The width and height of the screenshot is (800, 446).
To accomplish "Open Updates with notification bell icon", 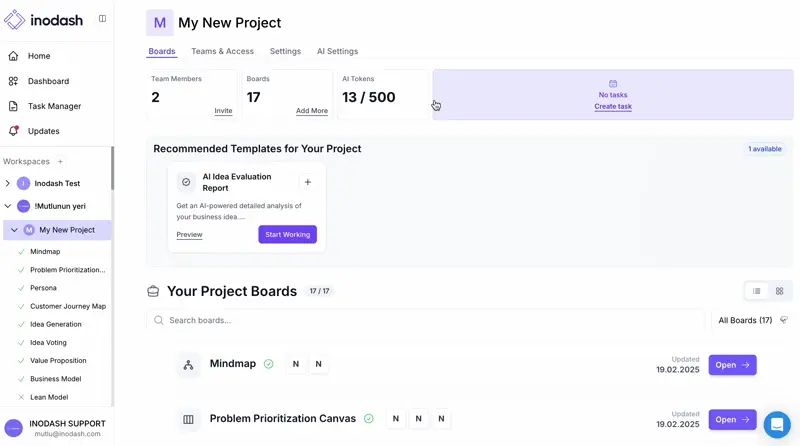I will [x=14, y=131].
